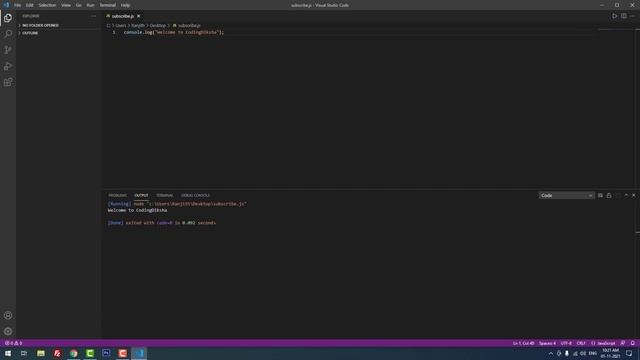Open File Explorer from the taskbar
This screenshot has width=640, height=360.
pyautogui.click(x=41, y=353)
